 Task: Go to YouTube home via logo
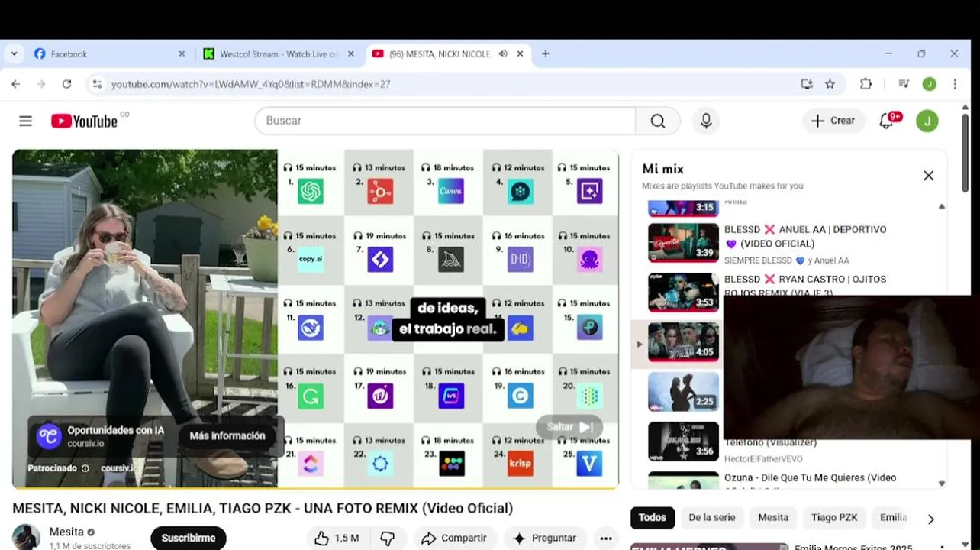(x=85, y=121)
